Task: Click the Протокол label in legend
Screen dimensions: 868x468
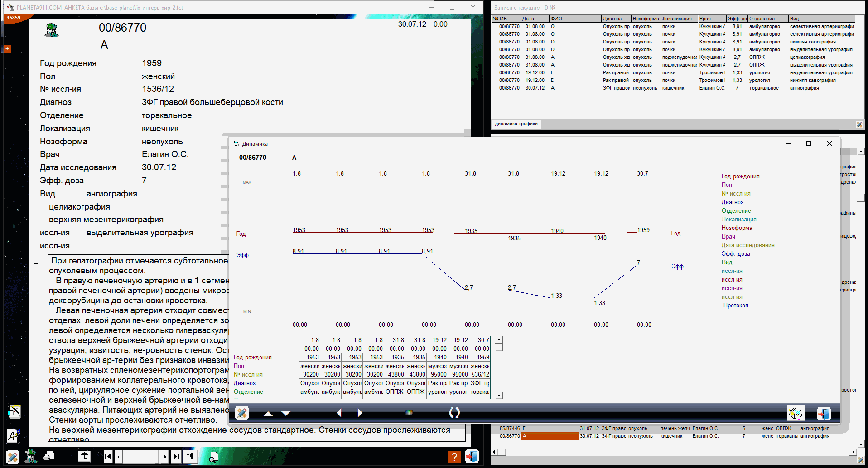Action: [735, 305]
